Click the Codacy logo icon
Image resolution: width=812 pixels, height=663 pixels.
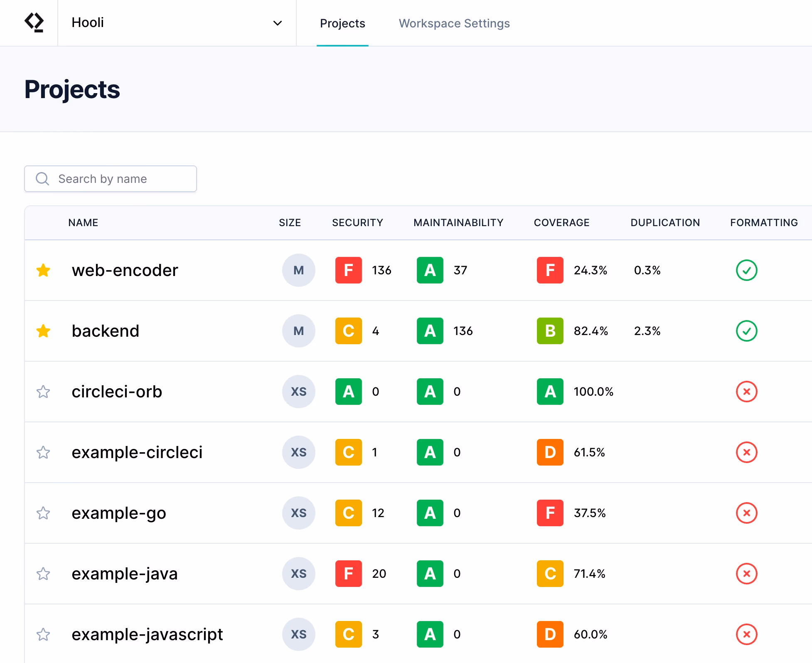click(x=34, y=22)
